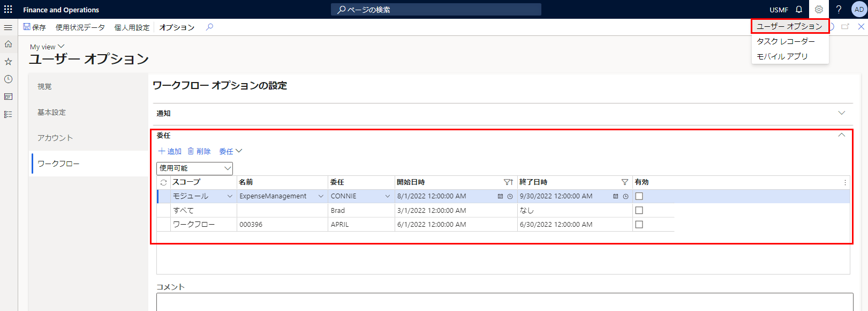Open Favorites star in sidebar

point(8,62)
